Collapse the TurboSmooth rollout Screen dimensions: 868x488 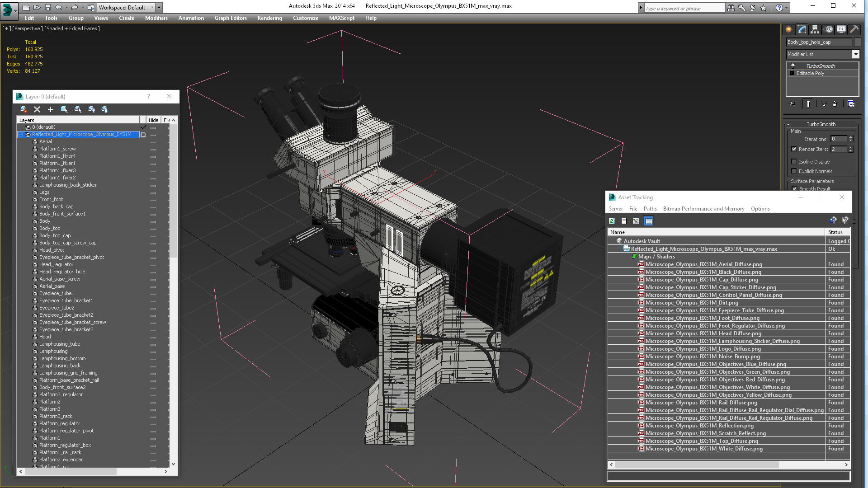tap(821, 124)
